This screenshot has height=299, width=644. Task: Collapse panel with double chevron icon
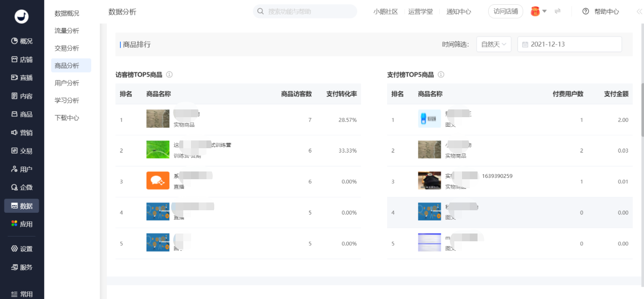click(x=639, y=12)
